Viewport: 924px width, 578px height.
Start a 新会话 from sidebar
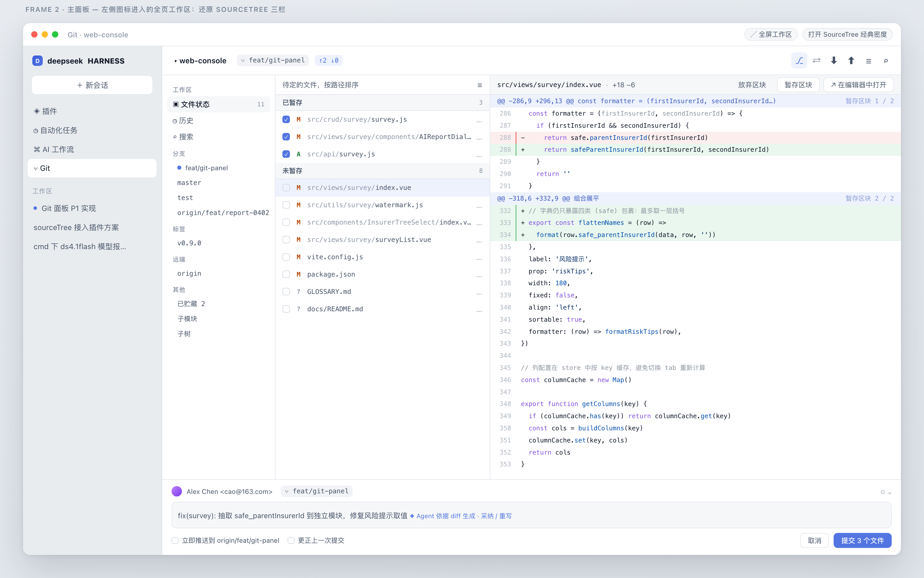[x=92, y=85]
